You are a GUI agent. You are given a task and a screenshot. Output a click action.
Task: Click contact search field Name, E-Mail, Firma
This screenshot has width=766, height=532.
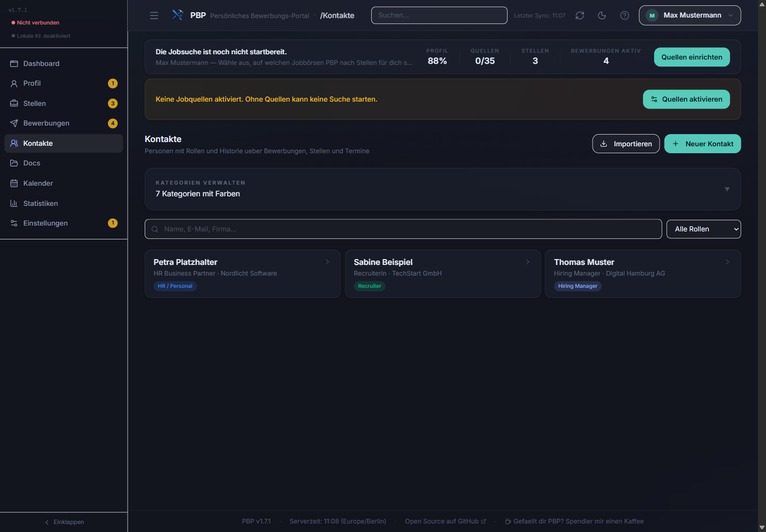pyautogui.click(x=403, y=229)
